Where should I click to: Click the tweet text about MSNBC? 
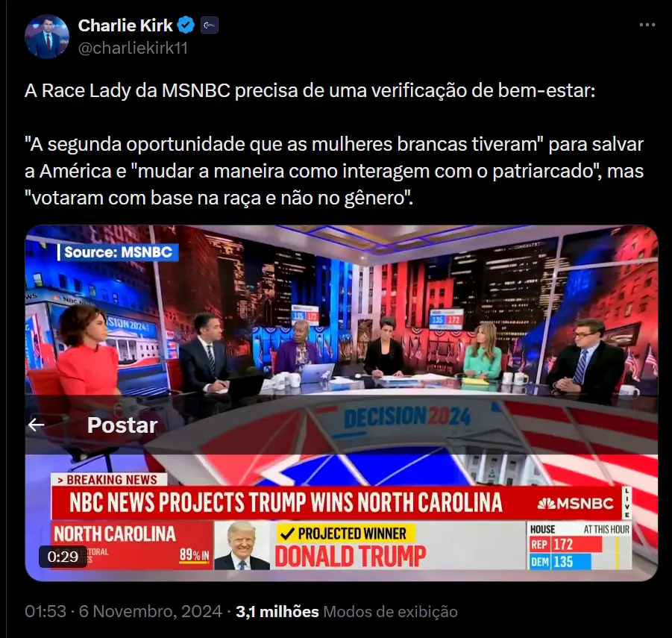(334, 145)
